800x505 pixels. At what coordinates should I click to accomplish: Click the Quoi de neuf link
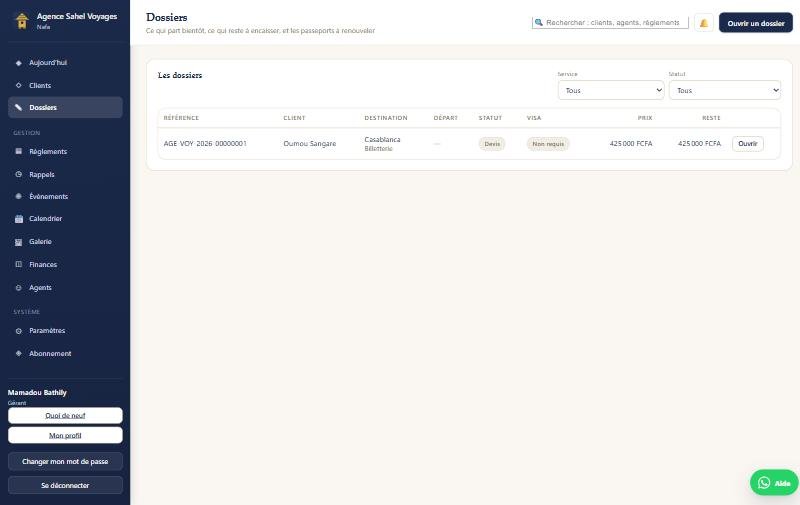click(65, 415)
